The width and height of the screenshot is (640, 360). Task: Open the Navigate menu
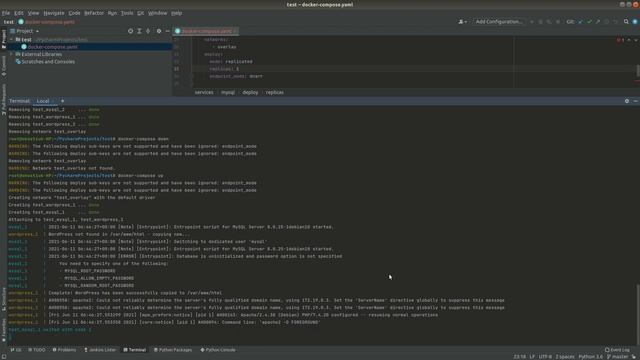tap(54, 13)
